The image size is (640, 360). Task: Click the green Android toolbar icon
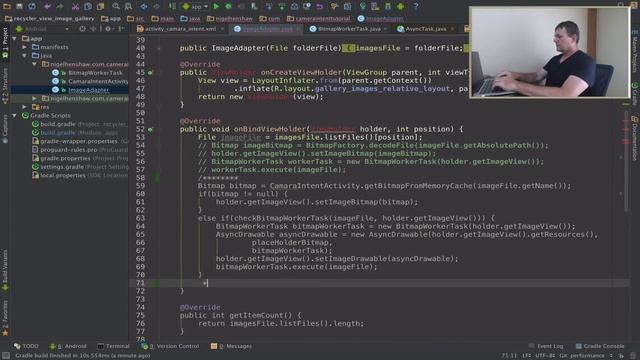pyautogui.click(x=400, y=6)
